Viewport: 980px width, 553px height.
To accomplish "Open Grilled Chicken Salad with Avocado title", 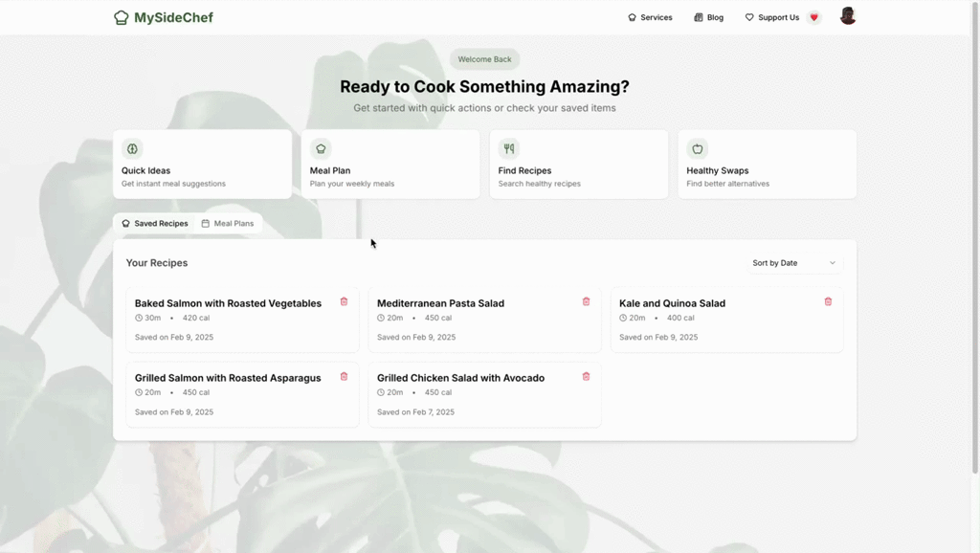I will (x=460, y=378).
